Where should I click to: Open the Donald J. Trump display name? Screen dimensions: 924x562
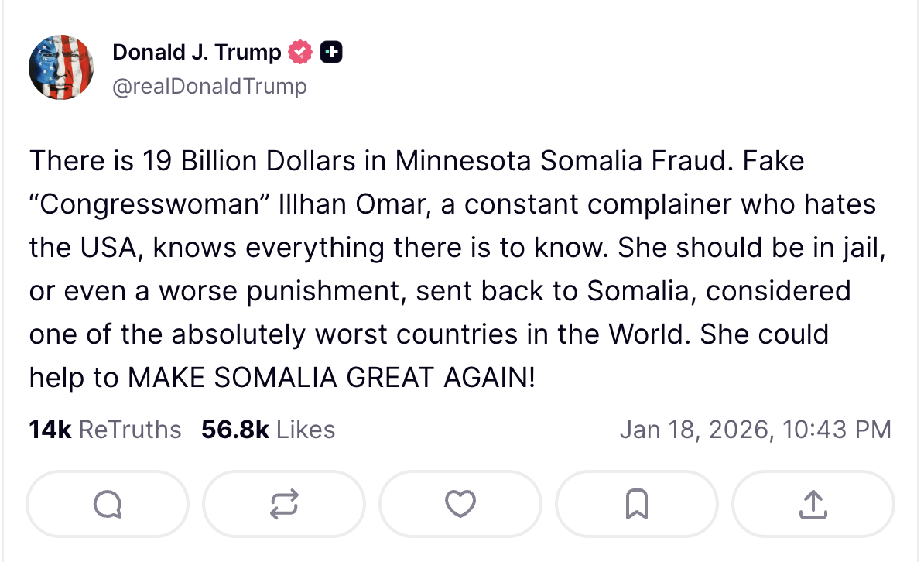click(197, 53)
